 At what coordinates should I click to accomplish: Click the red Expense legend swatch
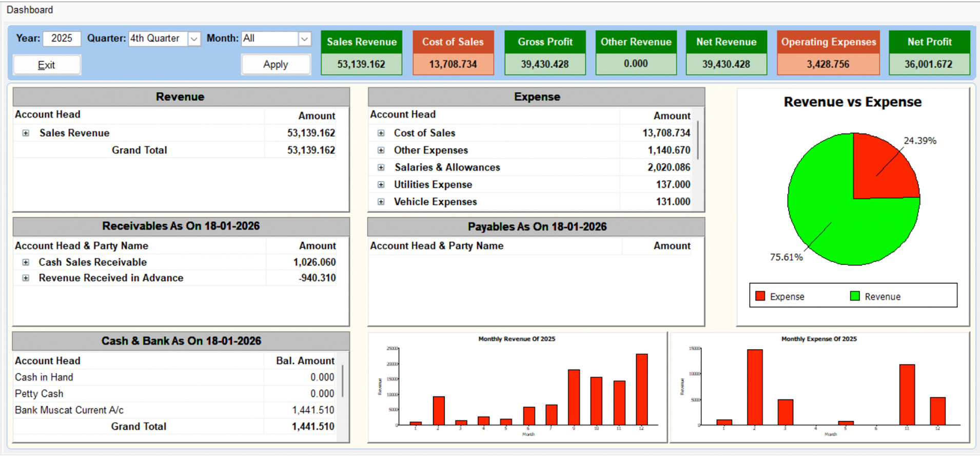point(760,296)
